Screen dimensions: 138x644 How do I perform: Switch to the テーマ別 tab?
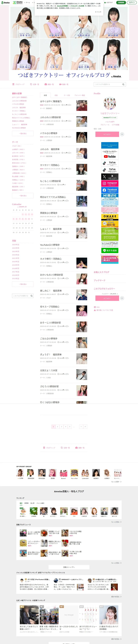tap(67, 95)
